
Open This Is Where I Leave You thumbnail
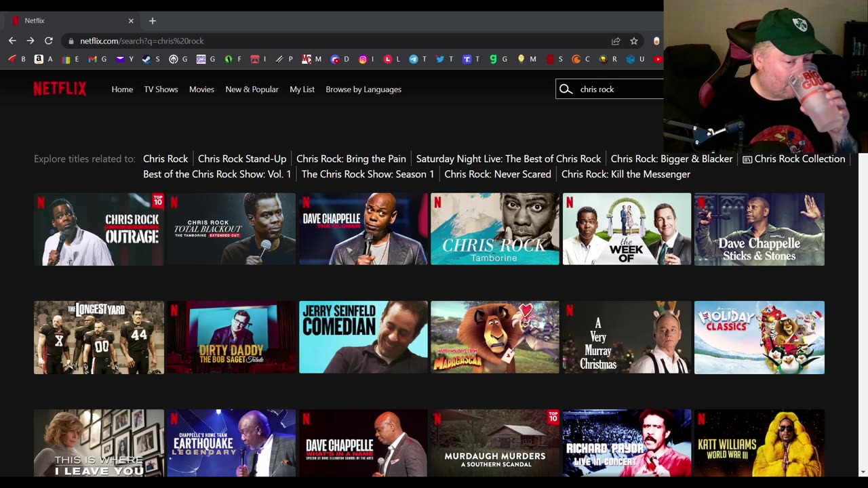click(x=99, y=443)
